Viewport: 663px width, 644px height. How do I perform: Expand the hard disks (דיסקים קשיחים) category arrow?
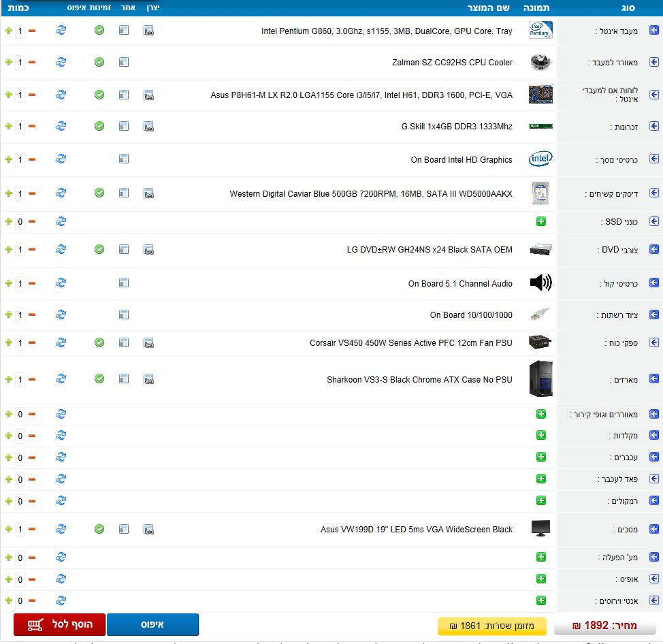tap(654, 193)
